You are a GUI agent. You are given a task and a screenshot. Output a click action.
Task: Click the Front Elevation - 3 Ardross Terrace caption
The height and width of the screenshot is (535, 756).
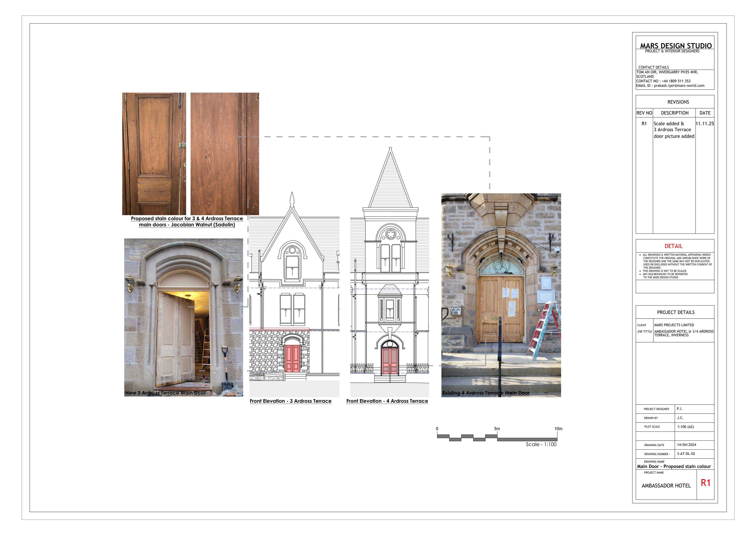(x=290, y=401)
